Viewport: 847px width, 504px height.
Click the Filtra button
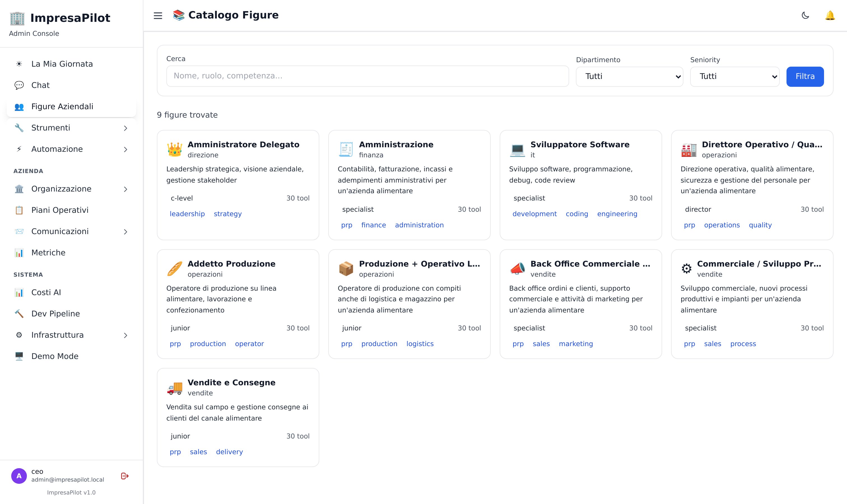click(805, 76)
